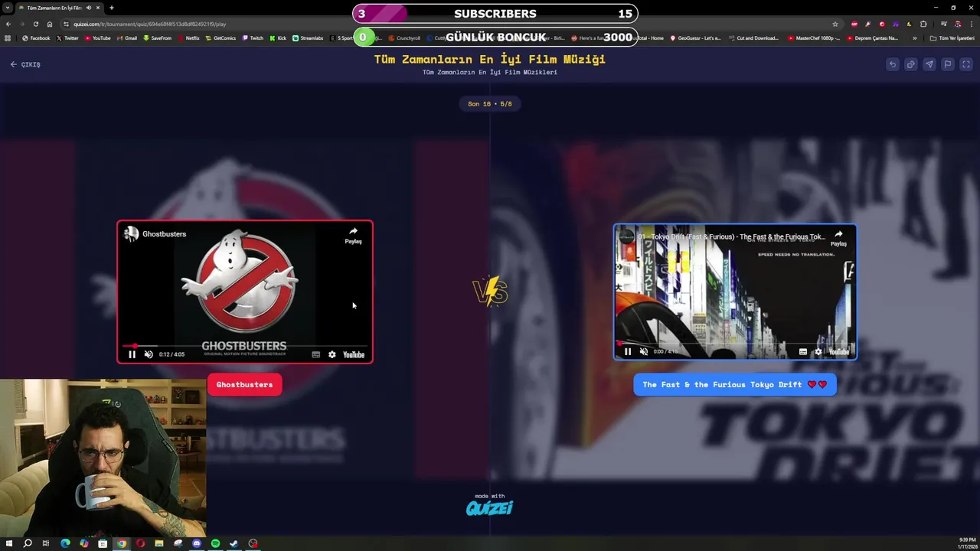The image size is (980, 551).
Task: Share the Tokyo Drift video via Paylaş
Action: [x=838, y=238]
